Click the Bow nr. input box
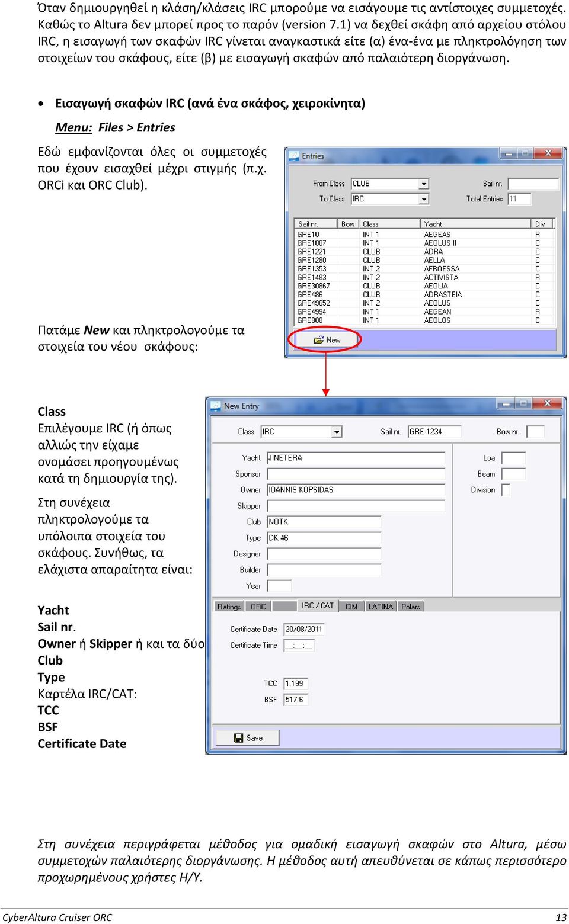The width and height of the screenshot is (569, 924). point(535,432)
